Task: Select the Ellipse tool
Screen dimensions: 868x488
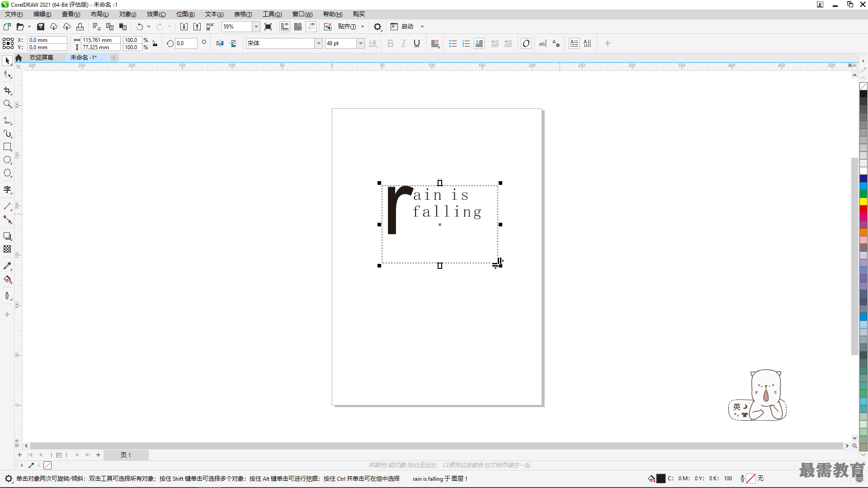Action: (x=7, y=160)
